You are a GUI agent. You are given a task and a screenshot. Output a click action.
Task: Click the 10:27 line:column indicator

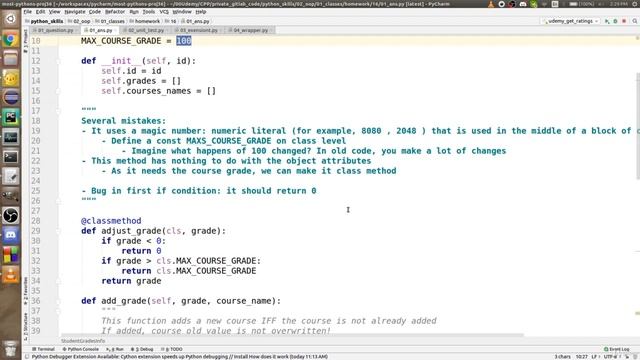[x=582, y=356]
